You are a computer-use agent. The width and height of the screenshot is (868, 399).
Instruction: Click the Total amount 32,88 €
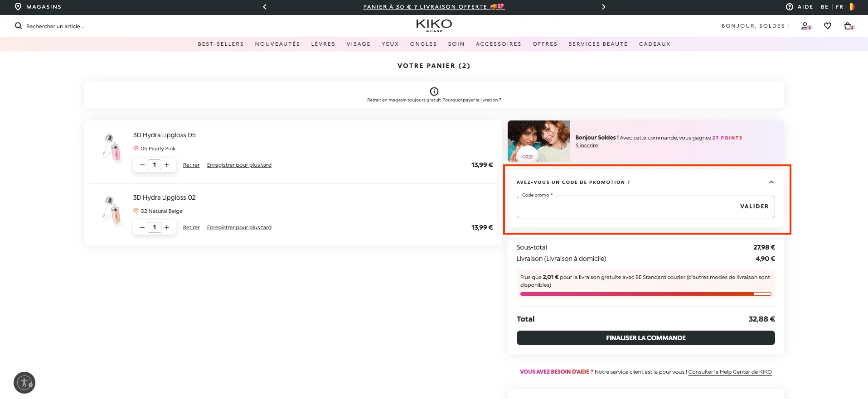pyautogui.click(x=762, y=319)
